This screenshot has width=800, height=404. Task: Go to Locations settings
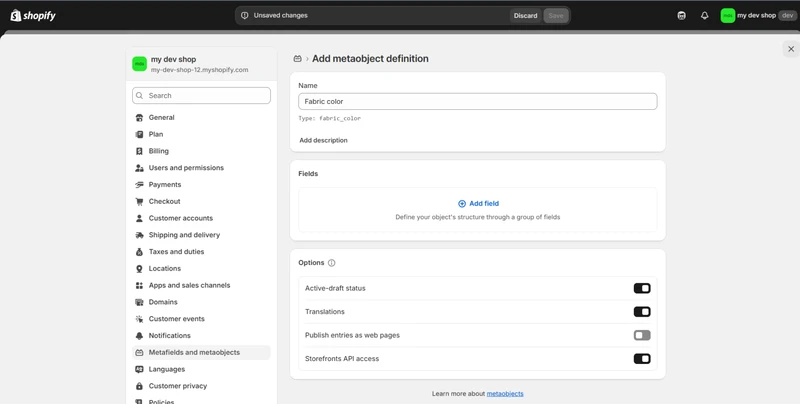coord(201,269)
